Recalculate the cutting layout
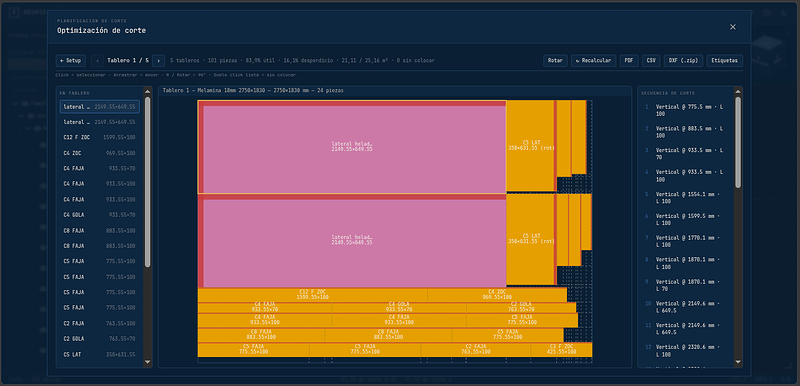This screenshot has width=800, height=386. click(593, 61)
